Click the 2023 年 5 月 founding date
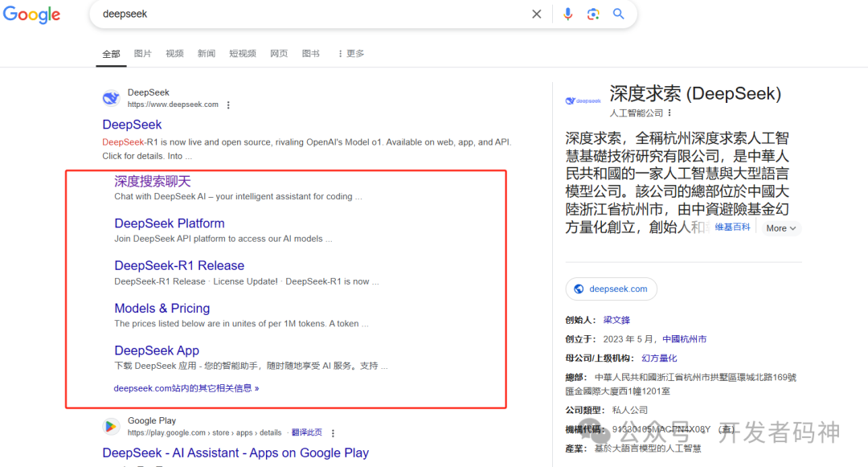Viewport: 868px width, 467px height. [630, 339]
